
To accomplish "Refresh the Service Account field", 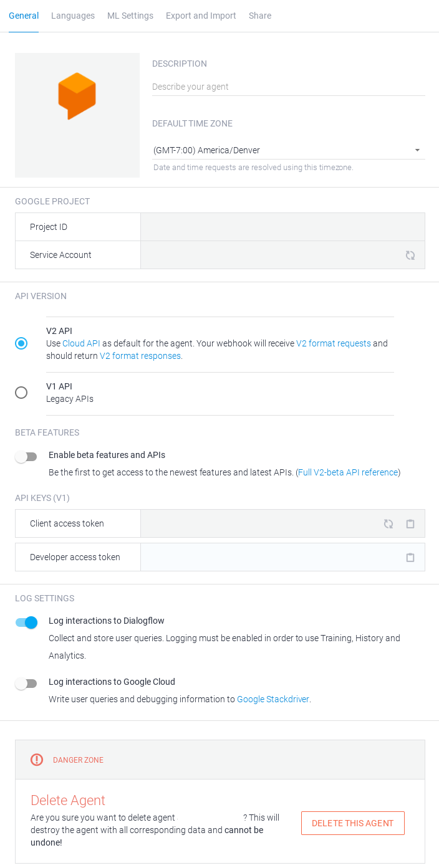I will [410, 255].
